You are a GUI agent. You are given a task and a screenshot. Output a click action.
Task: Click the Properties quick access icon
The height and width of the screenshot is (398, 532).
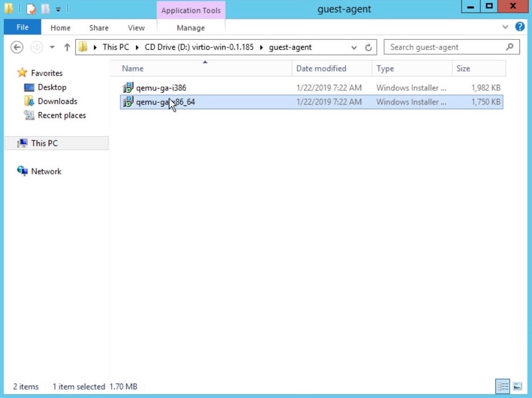tap(31, 9)
